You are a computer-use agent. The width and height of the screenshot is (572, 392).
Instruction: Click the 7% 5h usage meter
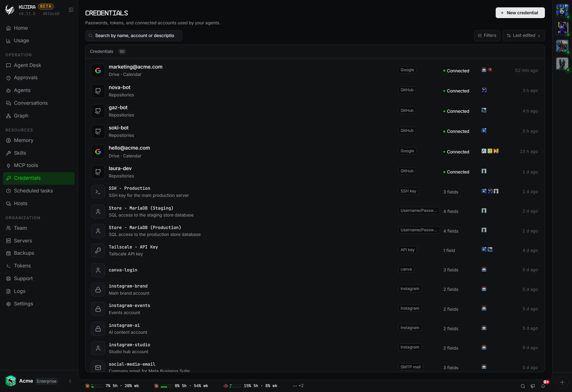pos(112,386)
